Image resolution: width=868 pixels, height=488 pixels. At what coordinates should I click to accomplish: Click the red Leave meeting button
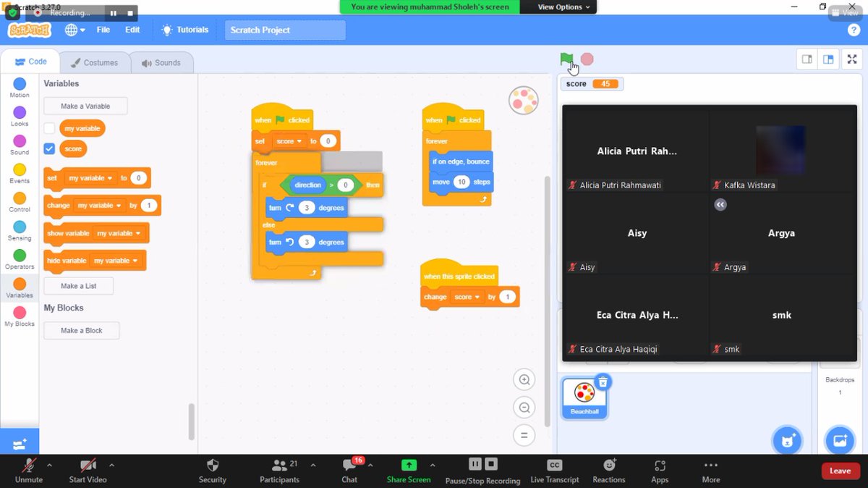point(841,471)
